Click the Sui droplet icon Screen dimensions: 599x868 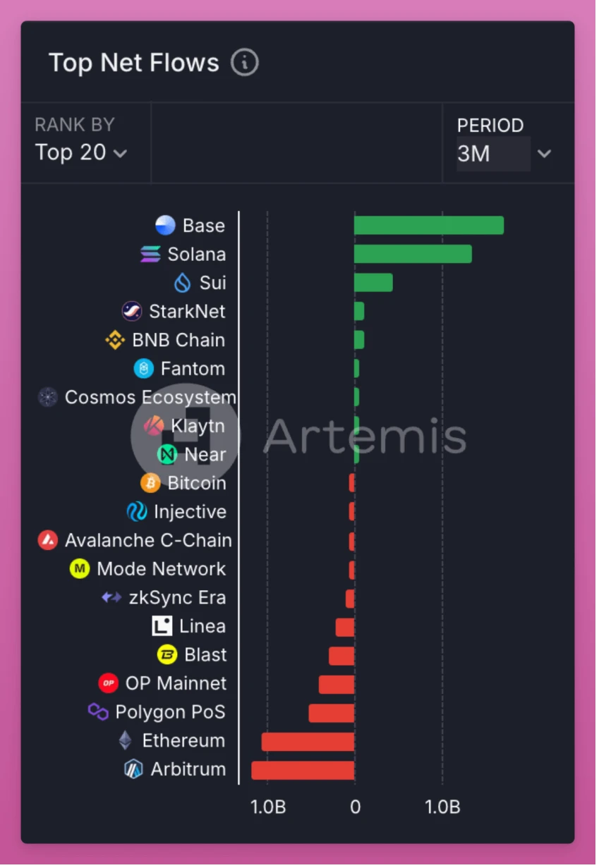click(183, 283)
